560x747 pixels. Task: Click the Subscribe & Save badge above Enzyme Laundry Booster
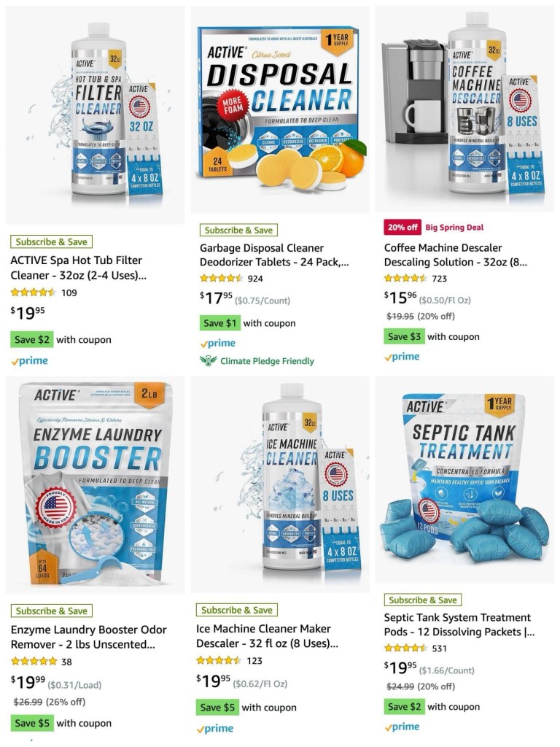click(x=52, y=611)
